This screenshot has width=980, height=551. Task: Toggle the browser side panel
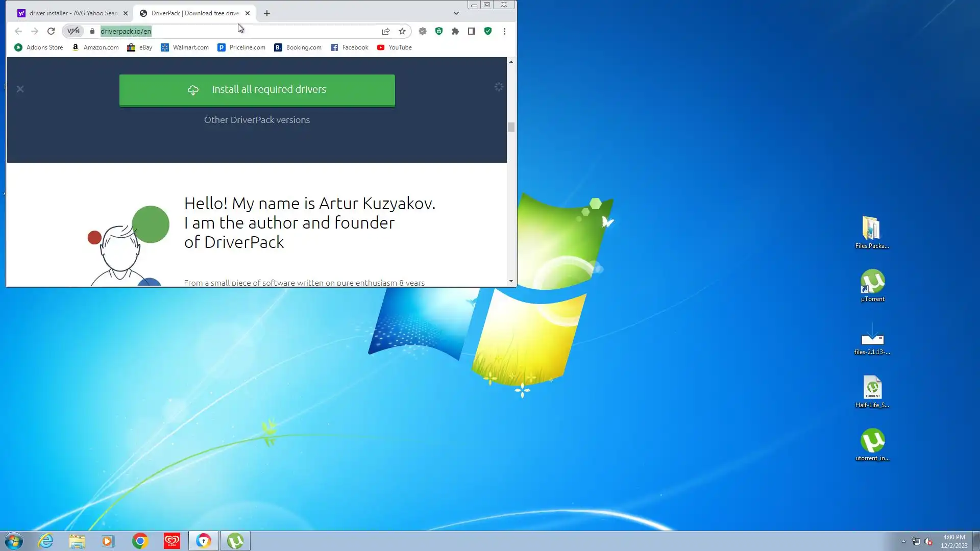472,31
